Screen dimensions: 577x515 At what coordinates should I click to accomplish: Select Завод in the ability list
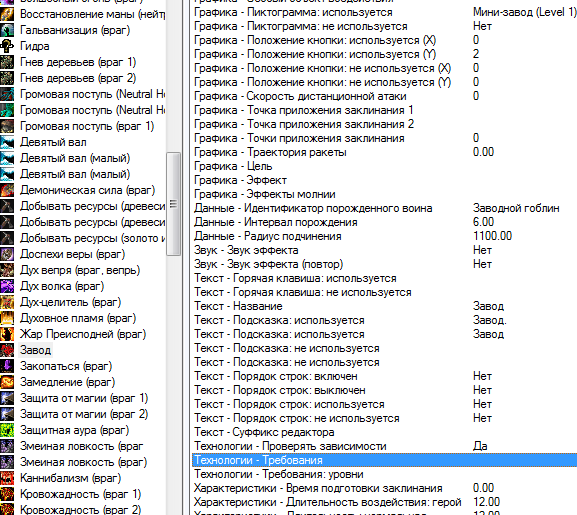click(35, 350)
